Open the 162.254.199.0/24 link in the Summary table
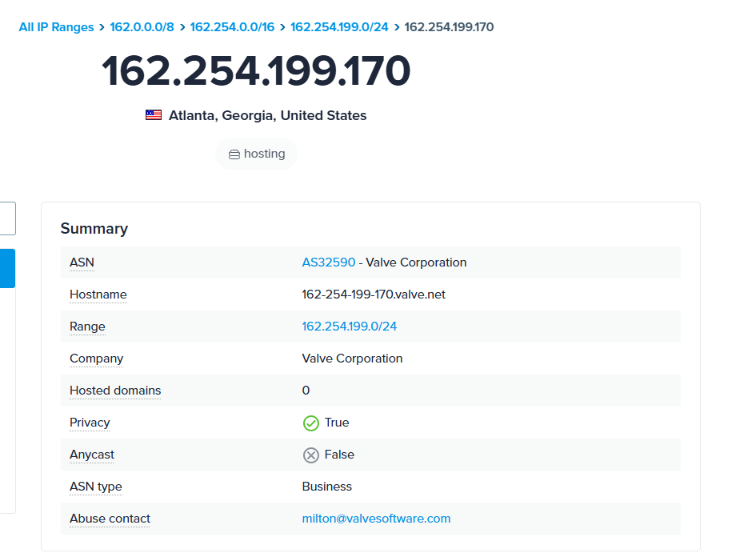 point(350,327)
